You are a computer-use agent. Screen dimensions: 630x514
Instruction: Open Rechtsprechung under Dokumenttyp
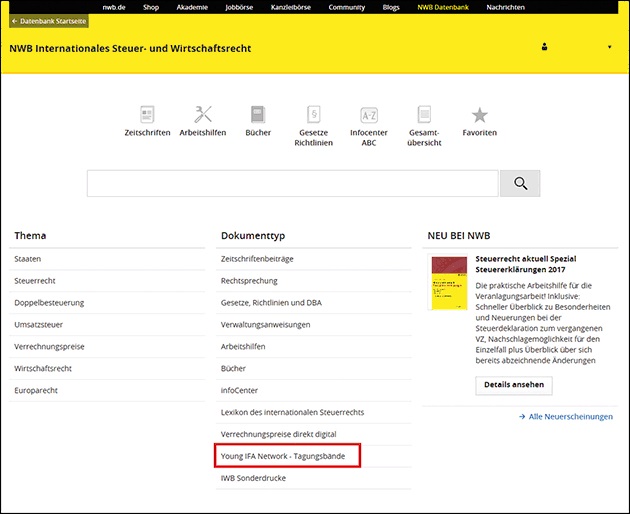click(x=249, y=281)
